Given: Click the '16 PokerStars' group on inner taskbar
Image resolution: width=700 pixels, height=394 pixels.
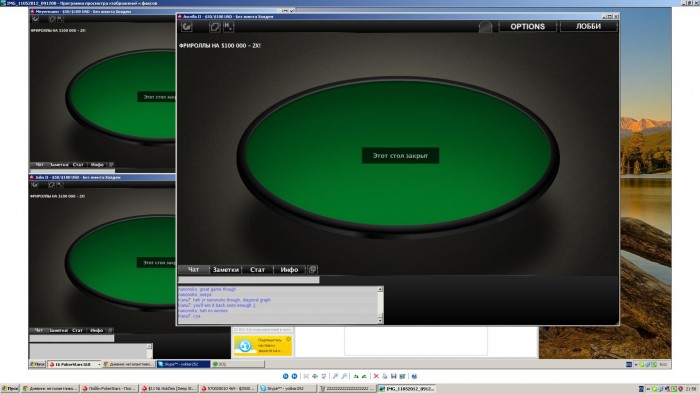Looking at the screenshot, I should point(74,365).
